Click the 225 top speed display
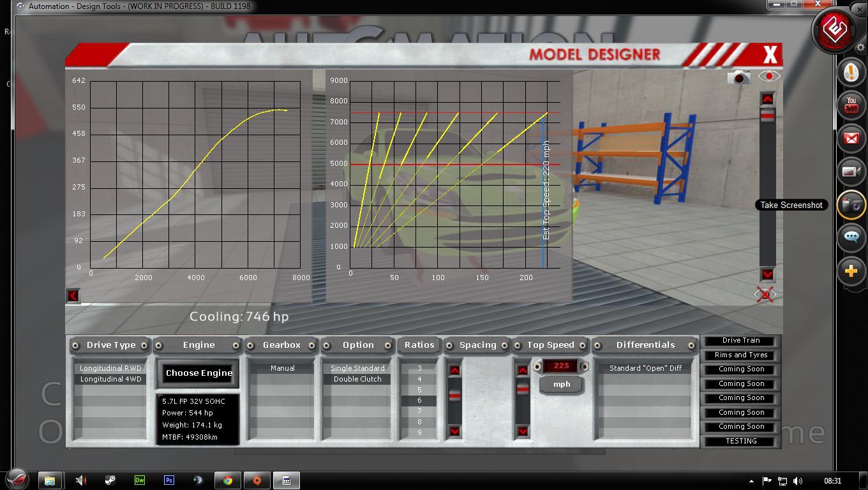868x490 pixels. pyautogui.click(x=561, y=366)
